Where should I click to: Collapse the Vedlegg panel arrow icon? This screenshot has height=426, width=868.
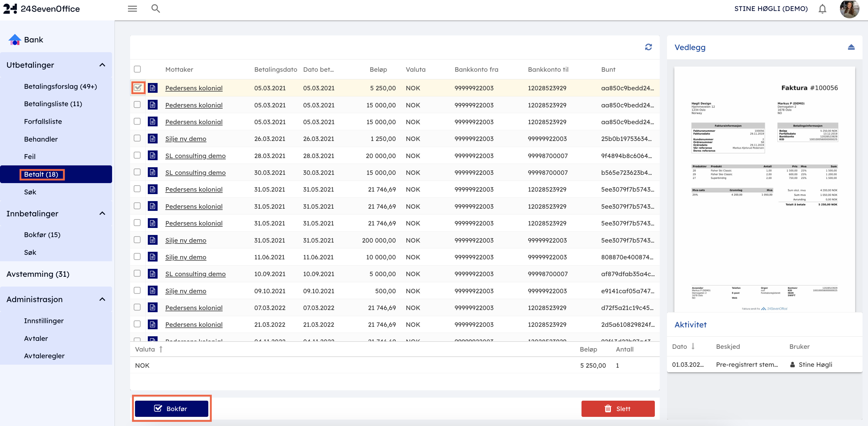[851, 47]
